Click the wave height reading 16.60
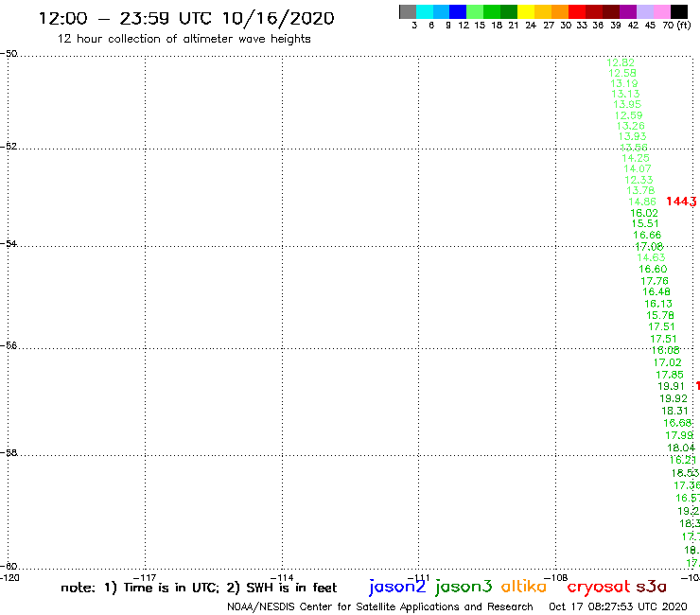Screen dimensions: 700x615 [653, 269]
